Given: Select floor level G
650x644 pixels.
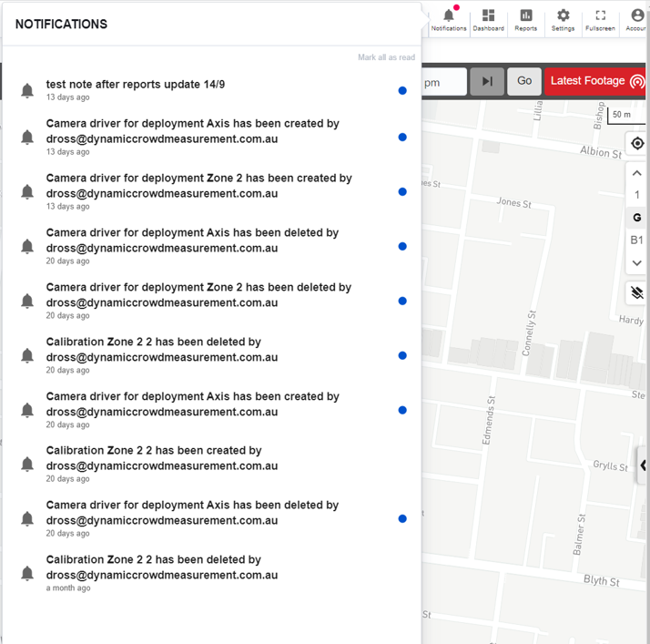Looking at the screenshot, I should [636, 218].
